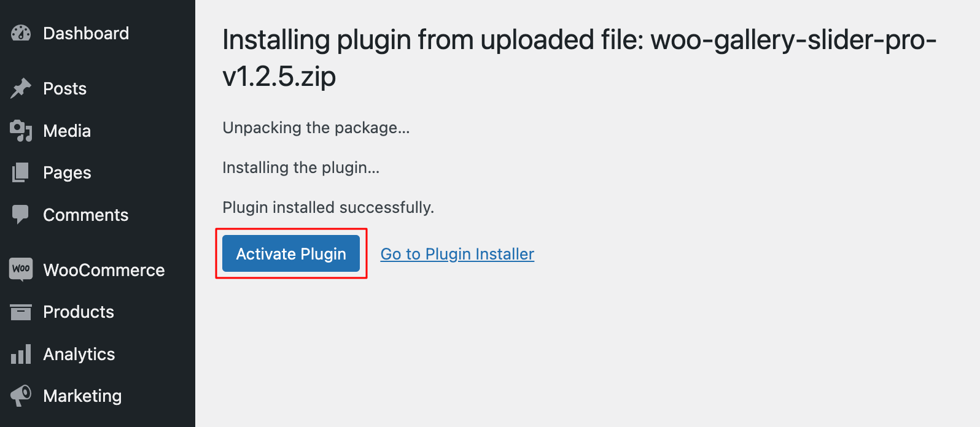Select Products in admin menu

pos(79,312)
